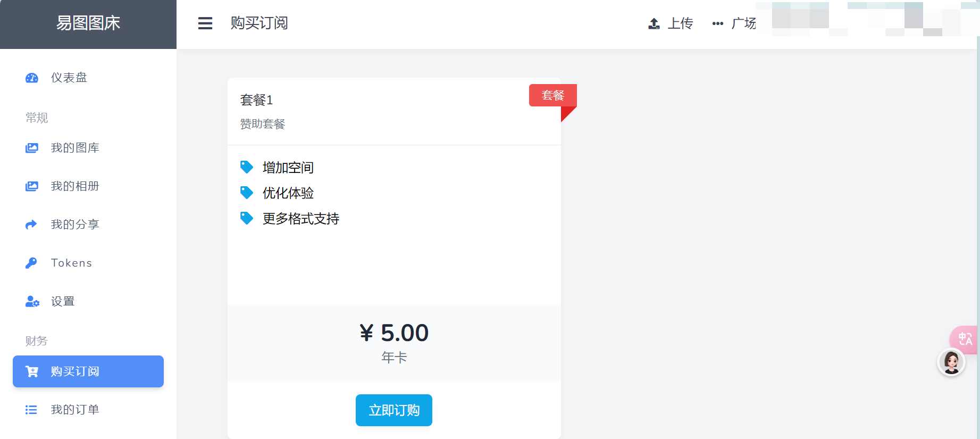Click the 立即订购 button
980x439 pixels.
pyautogui.click(x=394, y=410)
